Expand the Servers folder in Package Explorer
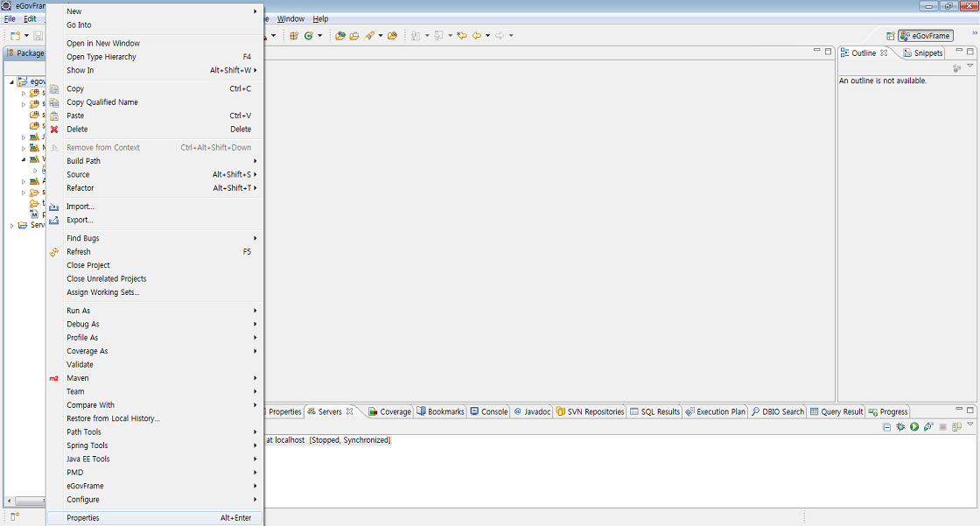This screenshot has width=980, height=526. [x=12, y=225]
